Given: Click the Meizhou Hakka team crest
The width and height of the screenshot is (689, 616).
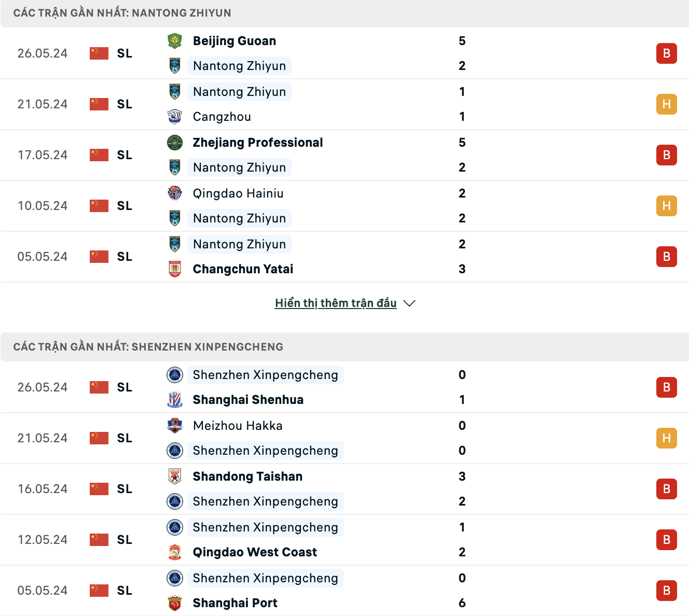Looking at the screenshot, I should point(175,426).
